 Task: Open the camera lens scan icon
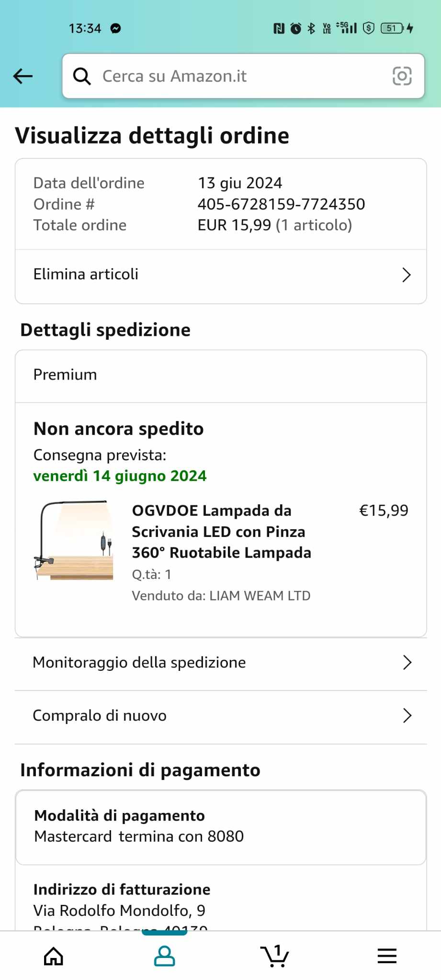tap(402, 76)
